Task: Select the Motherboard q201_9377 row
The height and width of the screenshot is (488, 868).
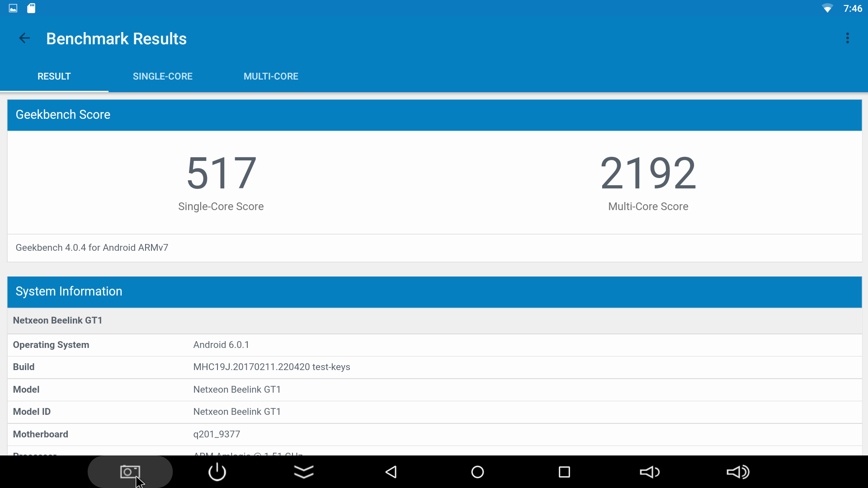Action: [x=434, y=434]
